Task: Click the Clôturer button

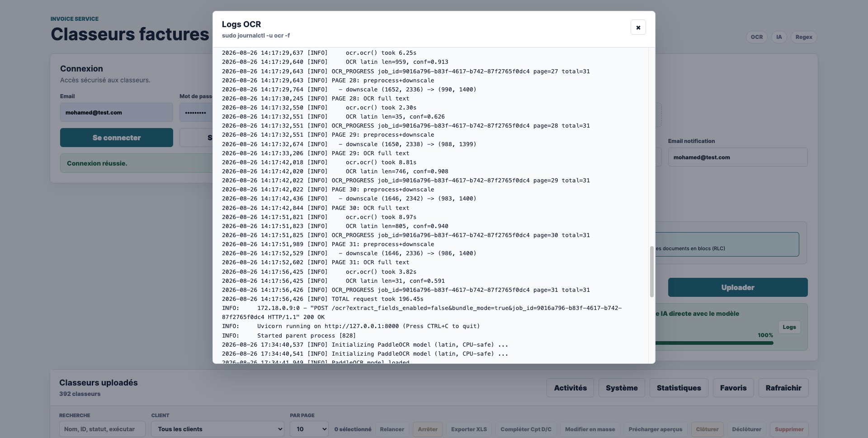Action: (707, 429)
